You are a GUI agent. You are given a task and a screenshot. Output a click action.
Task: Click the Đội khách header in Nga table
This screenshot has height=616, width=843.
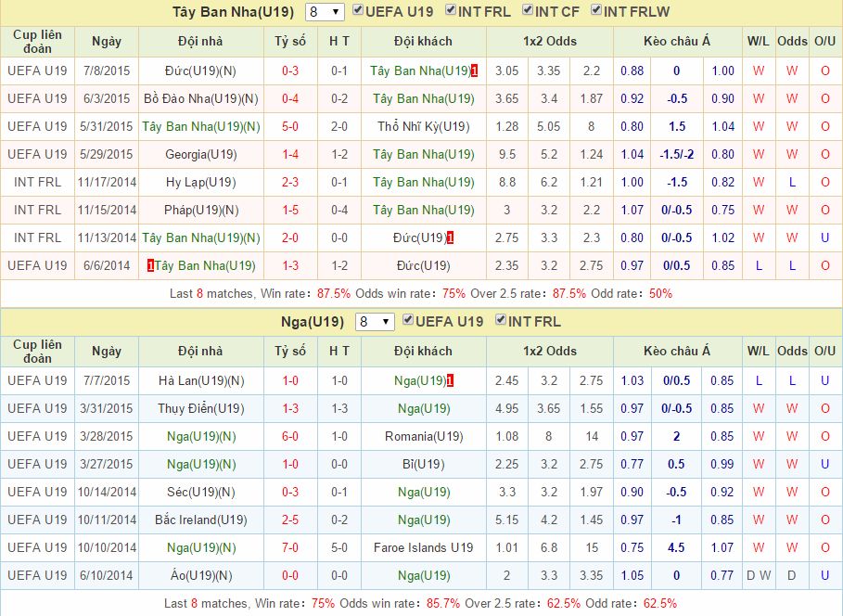(423, 352)
